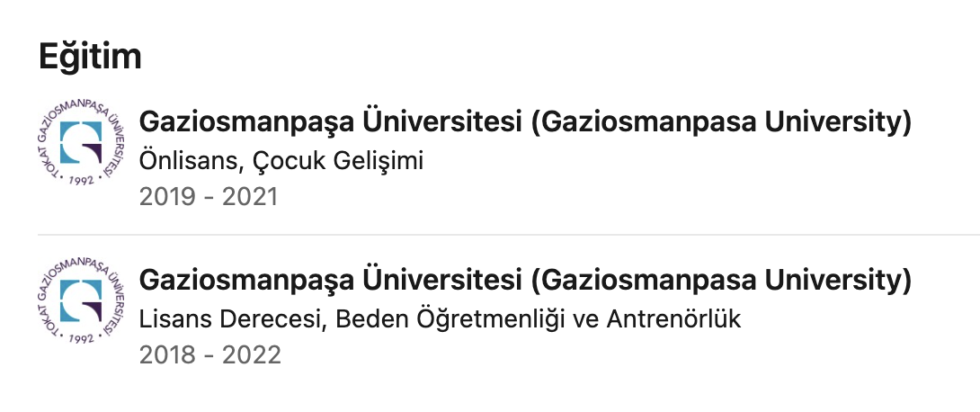The image size is (980, 412).
Task: Click the blue G emblem in first logo
Action: coord(83,142)
